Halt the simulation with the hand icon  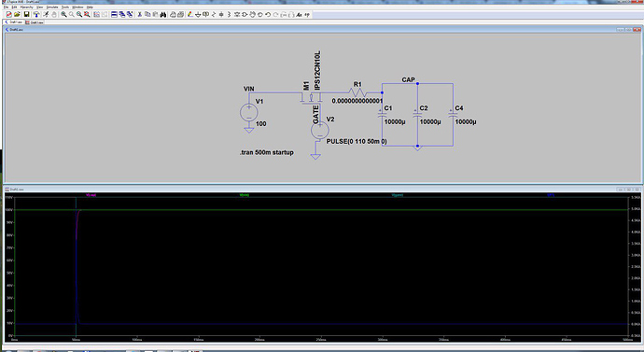click(x=54, y=14)
